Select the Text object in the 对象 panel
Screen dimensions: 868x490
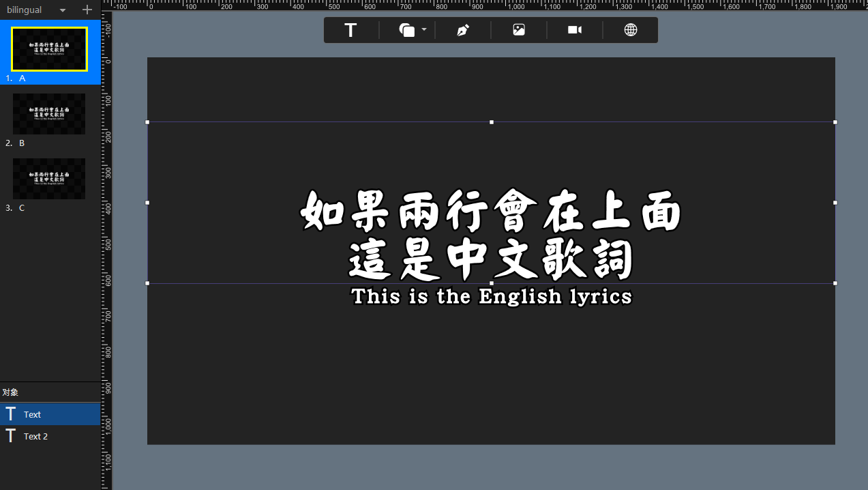tap(31, 414)
